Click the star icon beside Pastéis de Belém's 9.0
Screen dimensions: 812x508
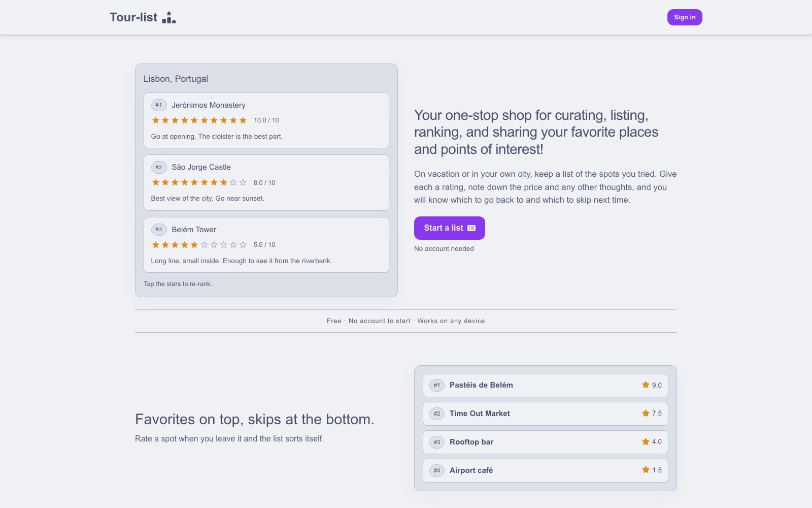coord(646,385)
